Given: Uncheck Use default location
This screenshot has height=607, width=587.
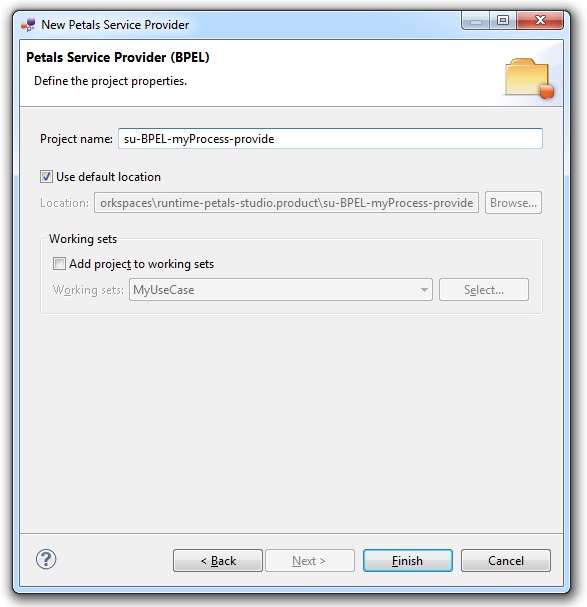Looking at the screenshot, I should (46, 177).
